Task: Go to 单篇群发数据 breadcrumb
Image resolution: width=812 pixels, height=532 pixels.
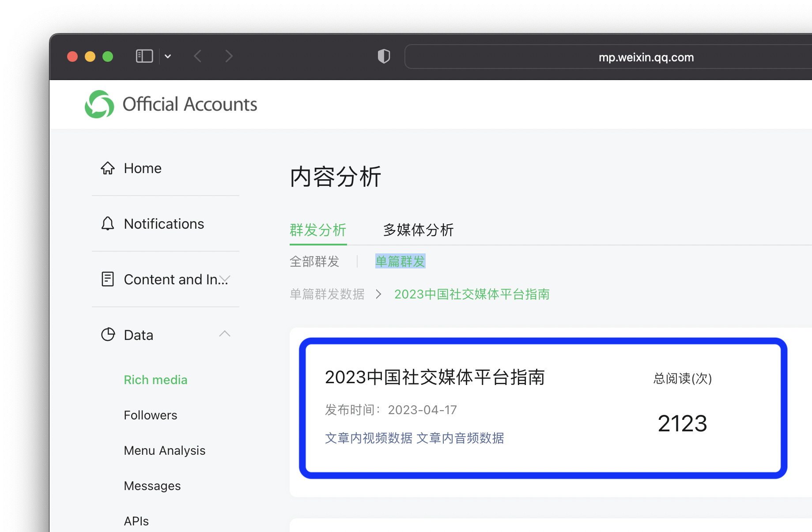Action: (x=327, y=294)
